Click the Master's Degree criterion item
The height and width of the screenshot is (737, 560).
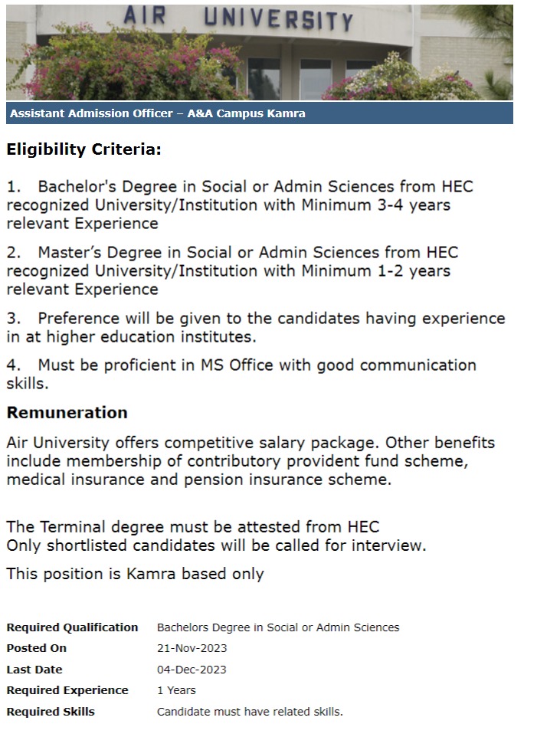[x=232, y=270]
